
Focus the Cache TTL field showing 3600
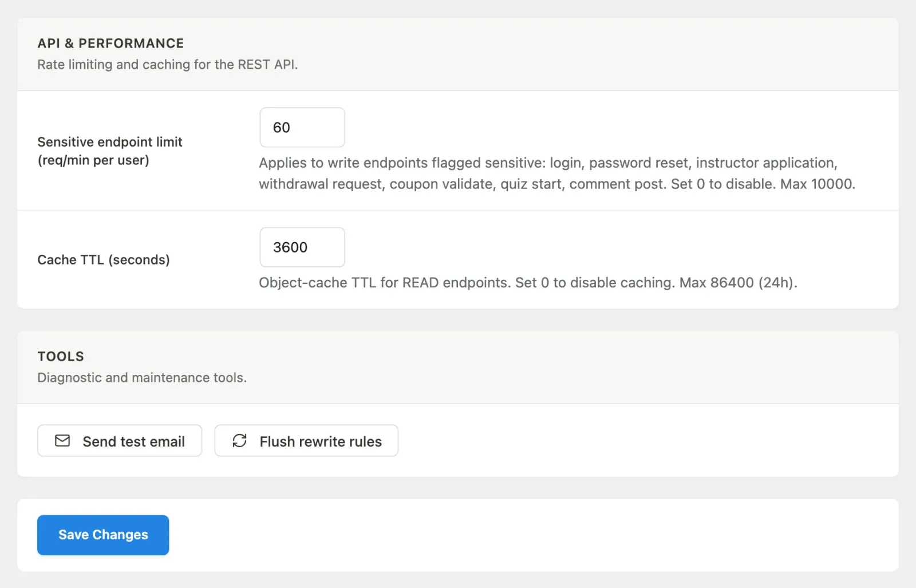(x=302, y=247)
